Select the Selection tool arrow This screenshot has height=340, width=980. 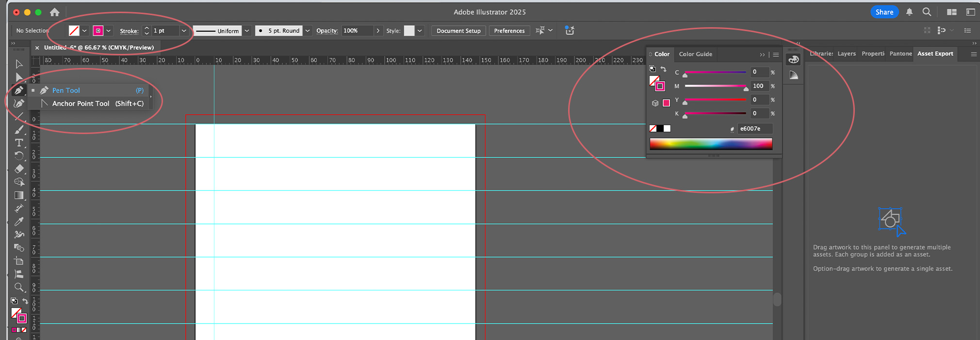[19, 64]
